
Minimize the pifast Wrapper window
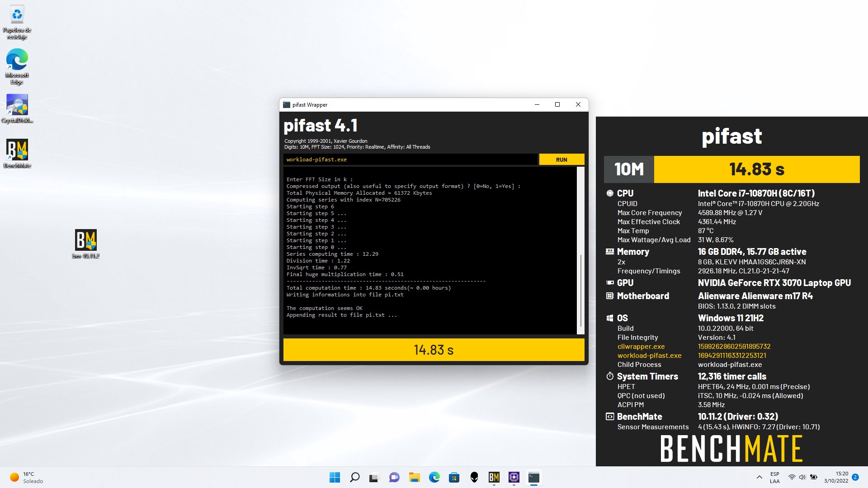(x=537, y=105)
